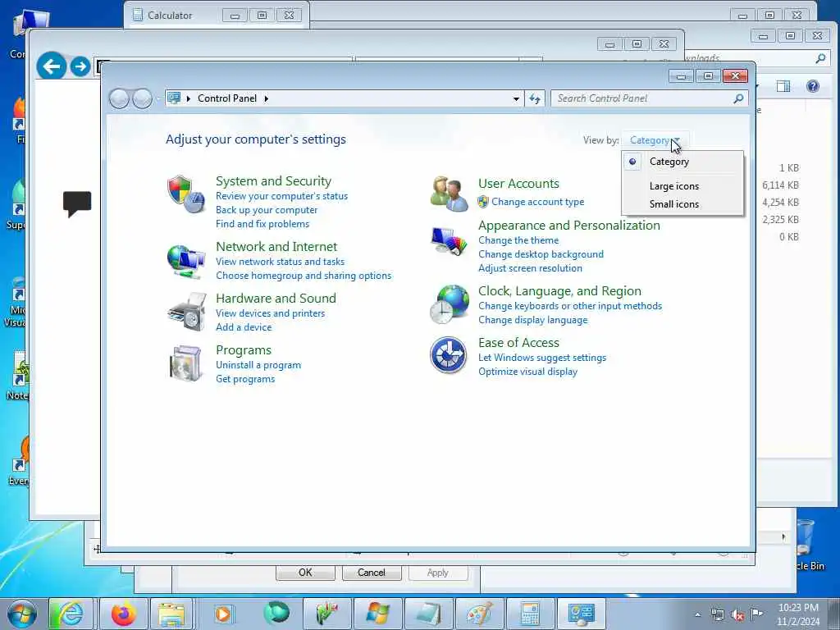This screenshot has width=840, height=630.
Task: Click the blue forward arrow in background window
Action: 80,66
